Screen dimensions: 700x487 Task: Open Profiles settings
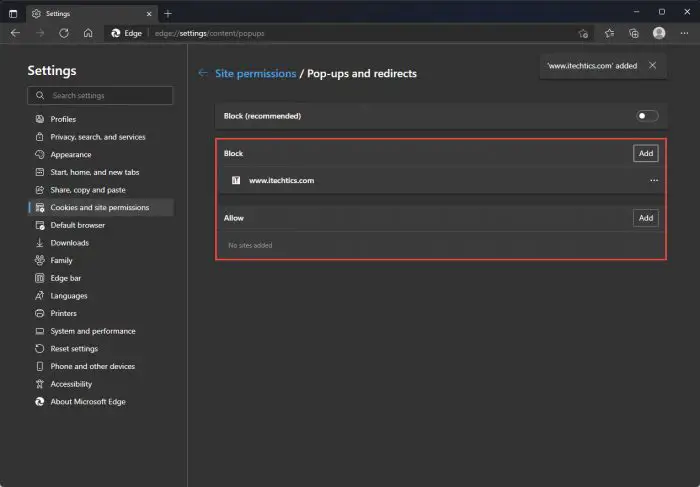pyautogui.click(x=100, y=119)
